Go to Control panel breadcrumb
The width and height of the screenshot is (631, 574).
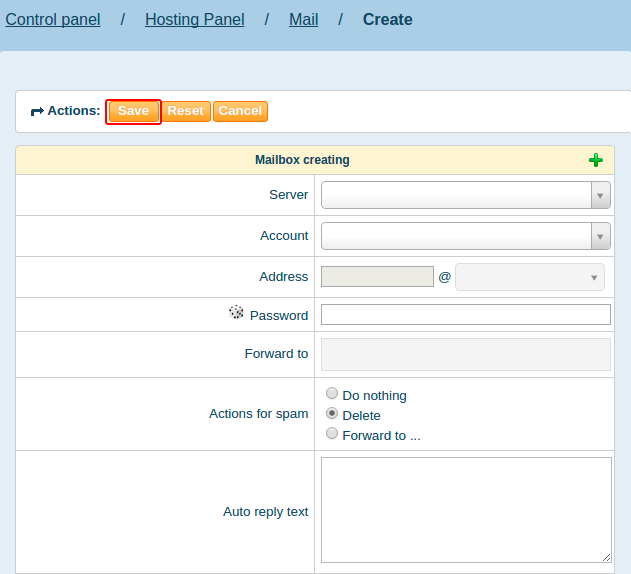click(53, 19)
